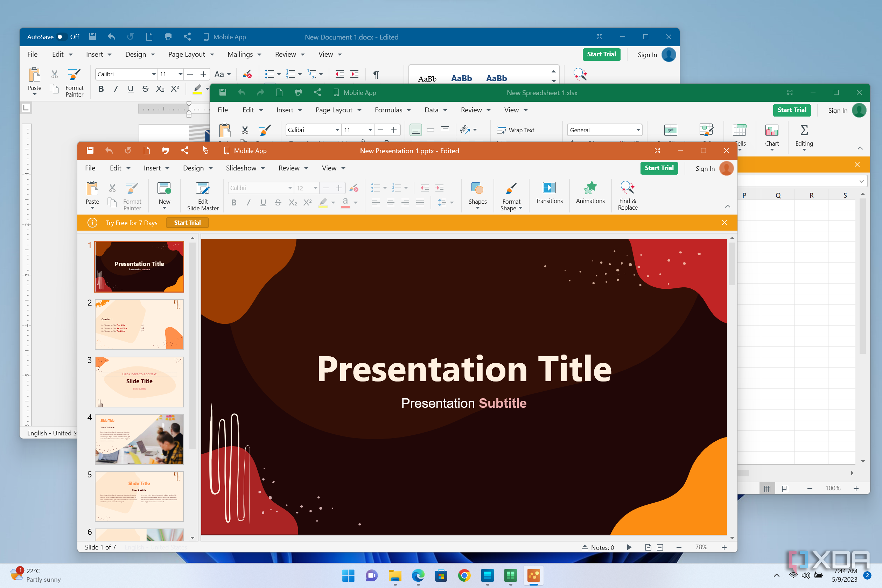Toggle Italic in the document ribbon
The image size is (882, 588).
116,89
